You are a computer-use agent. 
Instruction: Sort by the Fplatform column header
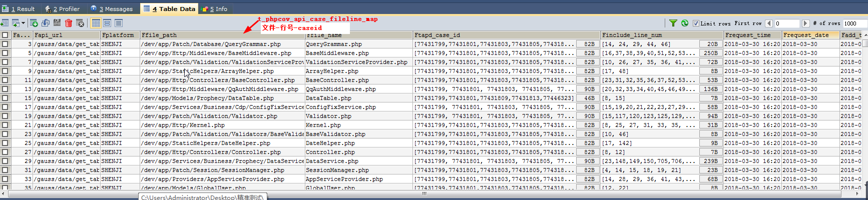(120, 35)
